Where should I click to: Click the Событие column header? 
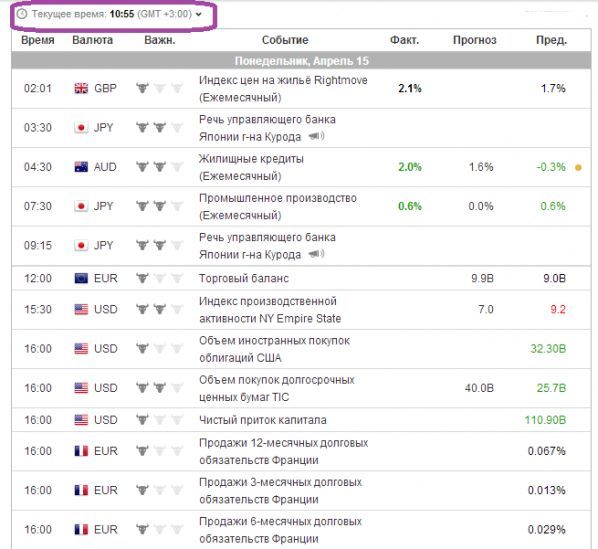click(285, 40)
